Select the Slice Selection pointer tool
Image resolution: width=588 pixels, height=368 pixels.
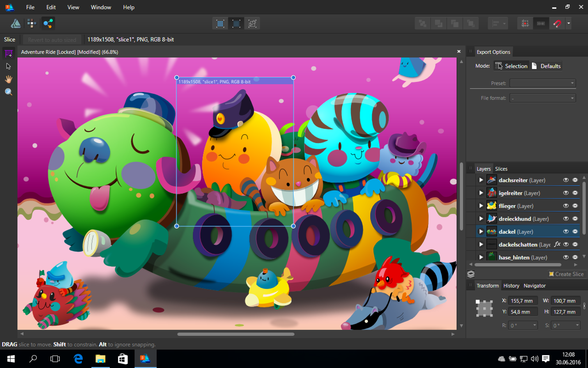(9, 66)
